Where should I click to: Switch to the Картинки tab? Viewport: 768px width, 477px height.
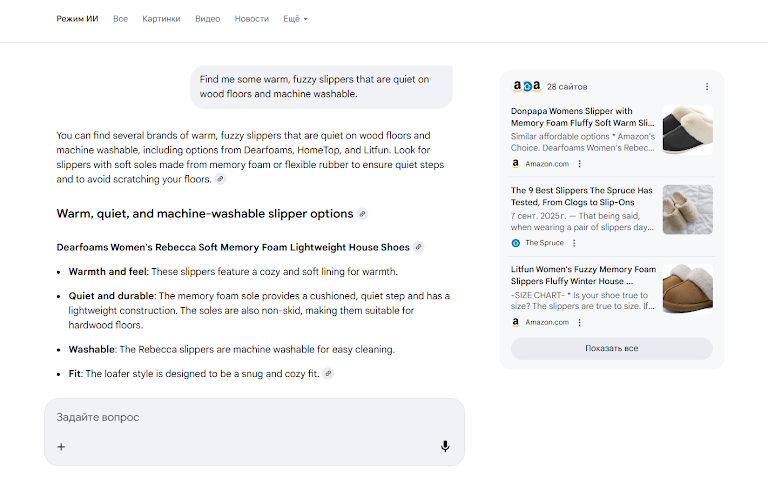click(x=161, y=19)
